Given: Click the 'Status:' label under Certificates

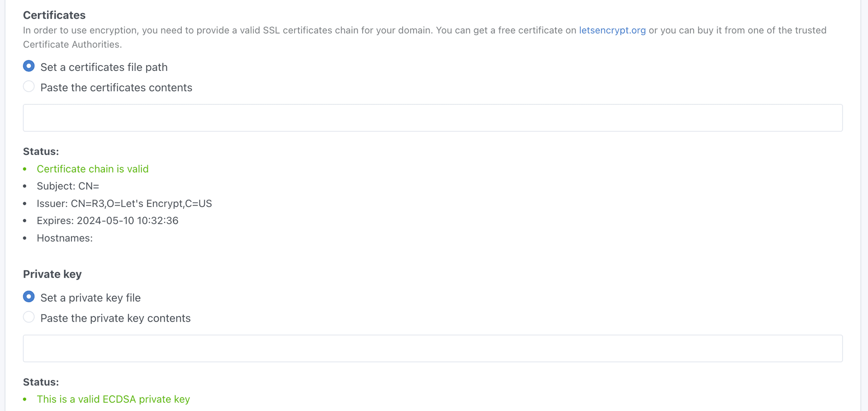Looking at the screenshot, I should pos(41,151).
